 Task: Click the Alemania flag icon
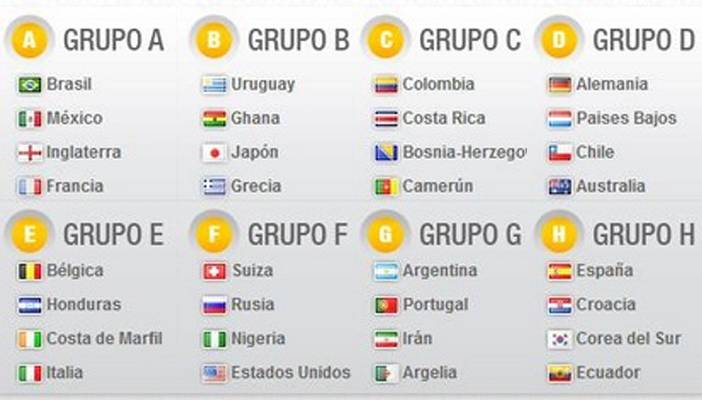click(560, 85)
